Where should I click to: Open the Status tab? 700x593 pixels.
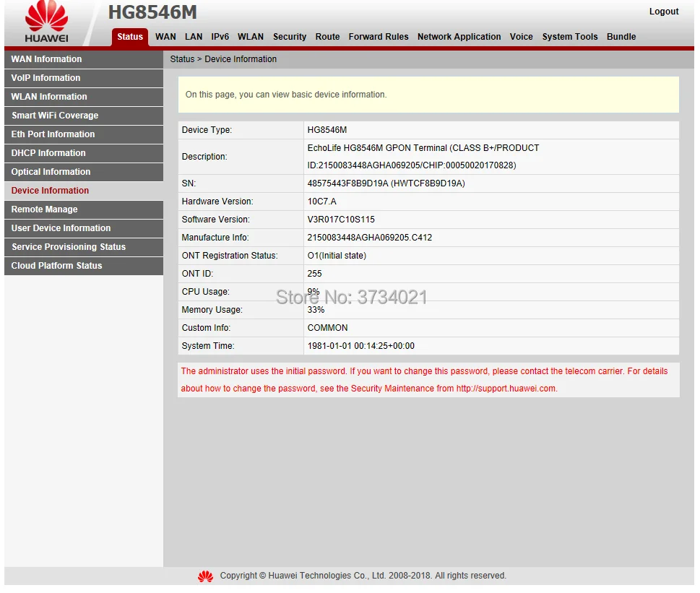tap(130, 37)
